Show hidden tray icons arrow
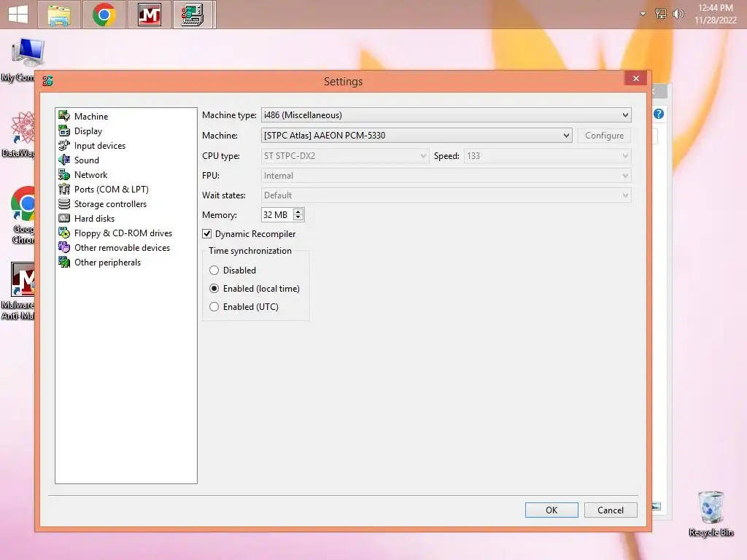The height and width of the screenshot is (560, 747). click(643, 14)
